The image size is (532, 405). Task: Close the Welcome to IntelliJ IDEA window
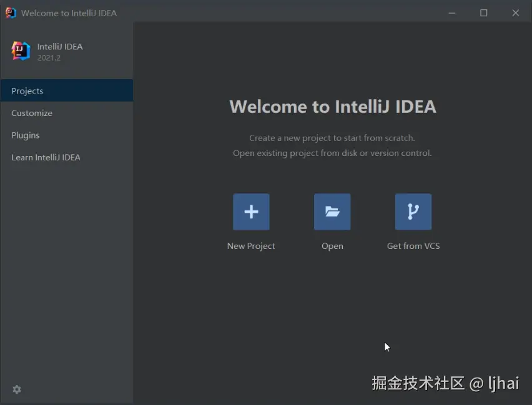[x=516, y=13]
